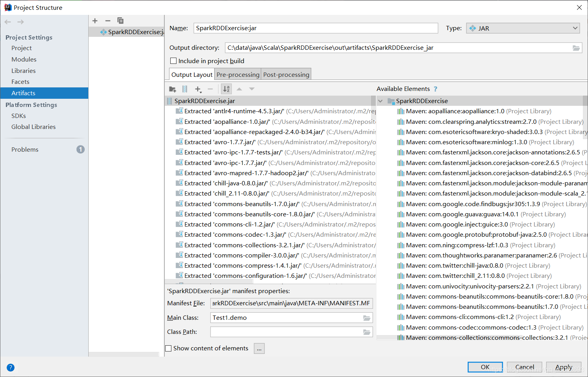The height and width of the screenshot is (377, 588).
Task: Click Available Elements help question mark
Action: point(435,89)
